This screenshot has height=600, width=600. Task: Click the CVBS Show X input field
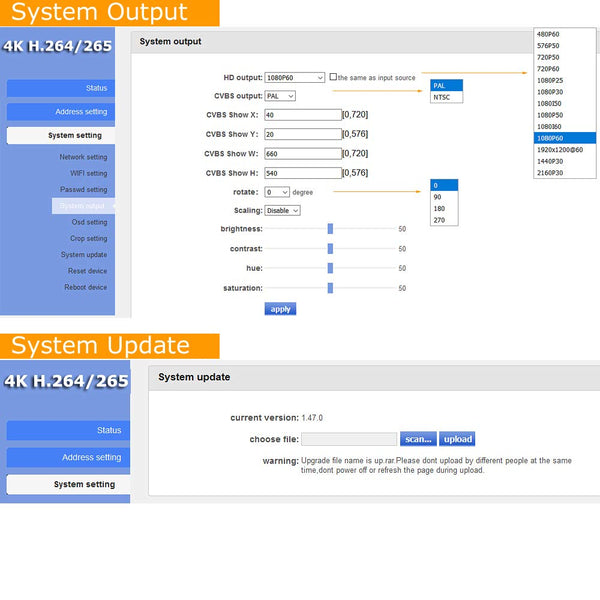coord(302,115)
